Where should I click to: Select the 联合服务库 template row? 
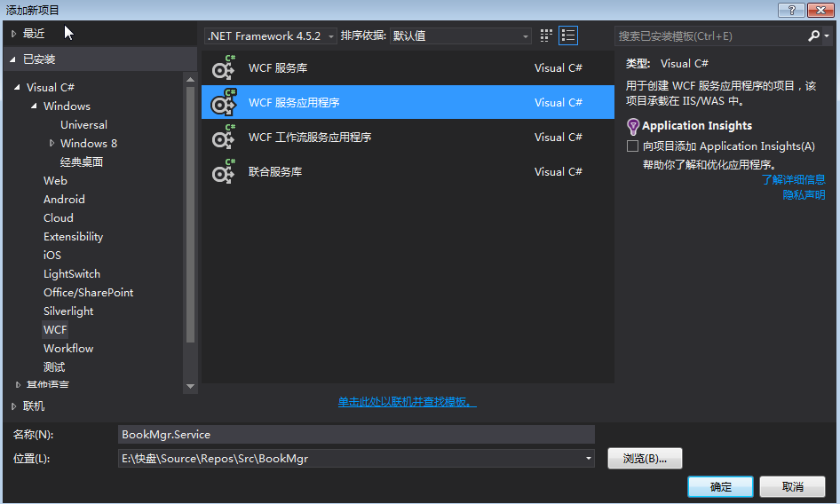[x=408, y=172]
